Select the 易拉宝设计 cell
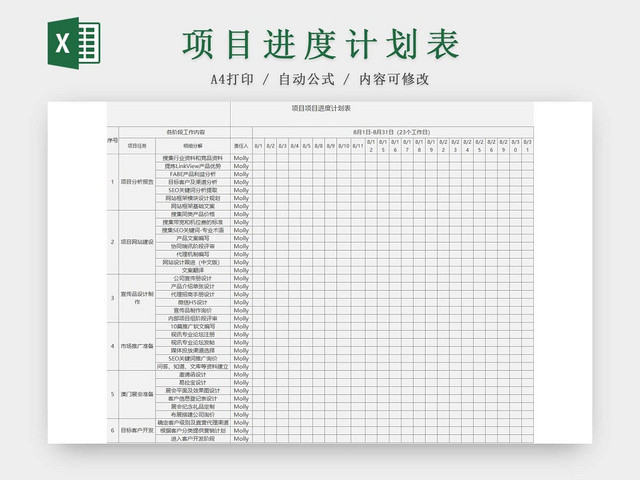 click(x=193, y=382)
